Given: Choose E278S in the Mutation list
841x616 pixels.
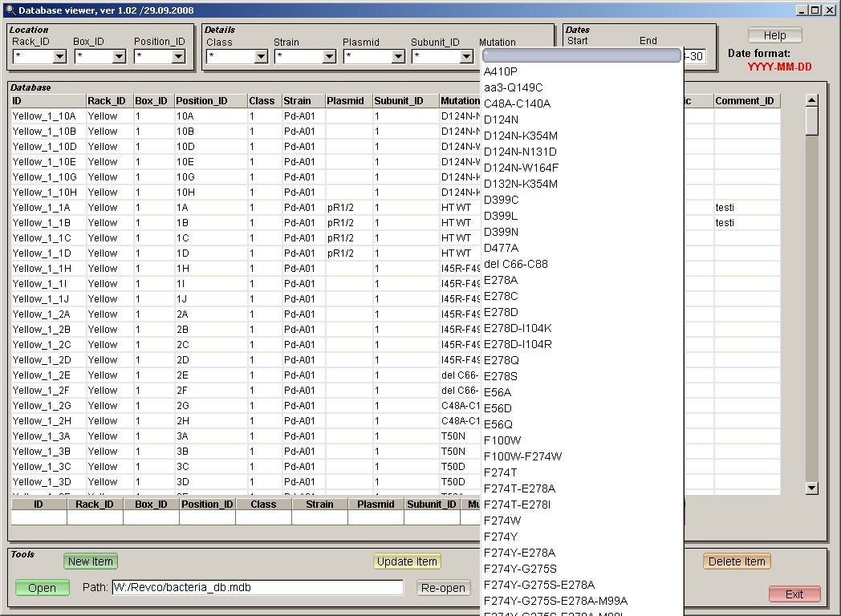Looking at the screenshot, I should (582, 376).
